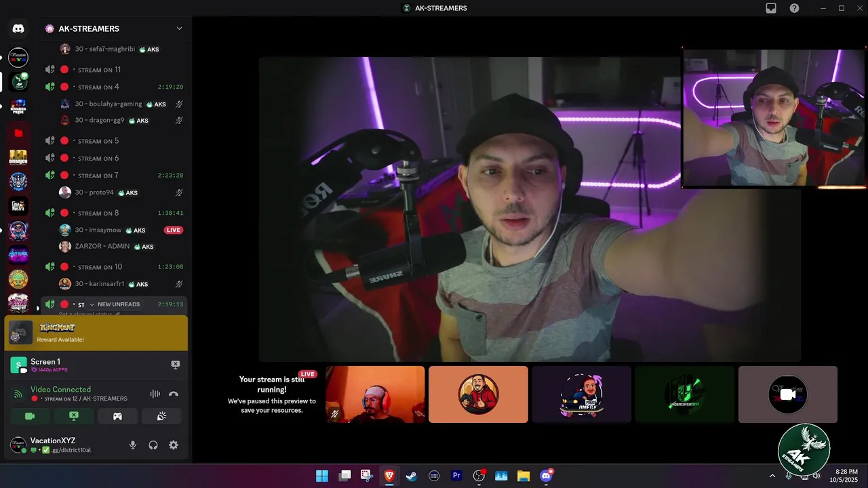868x488 pixels.
Task: Toggle deafen headphones
Action: pyautogui.click(x=153, y=445)
